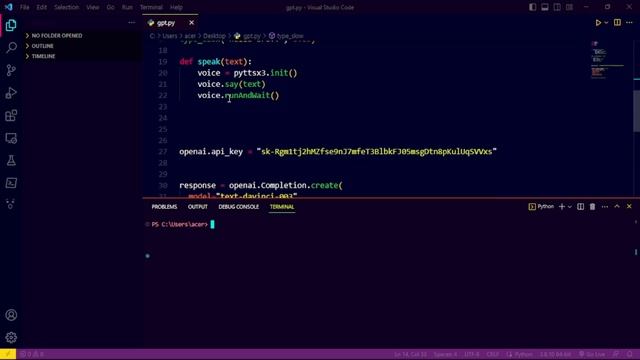
Task: Close the terminal panel
Action: 629,207
